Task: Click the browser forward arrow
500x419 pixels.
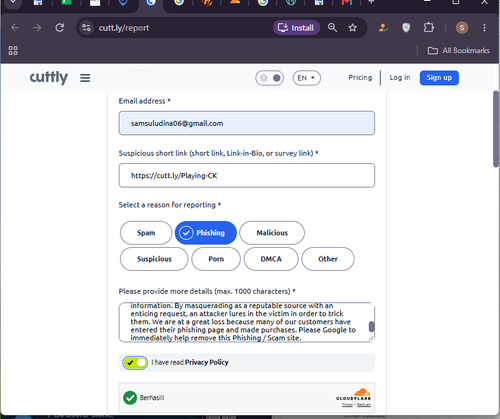Action: click(x=37, y=28)
